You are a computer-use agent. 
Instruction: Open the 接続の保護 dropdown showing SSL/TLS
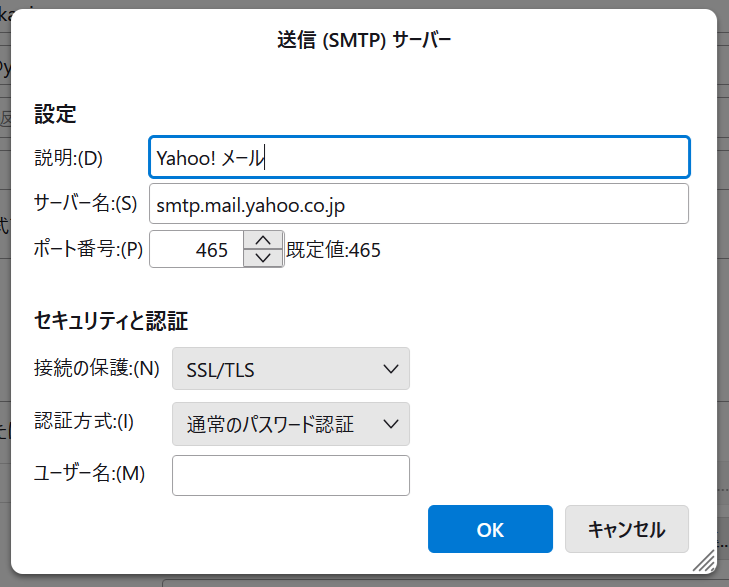[291, 369]
